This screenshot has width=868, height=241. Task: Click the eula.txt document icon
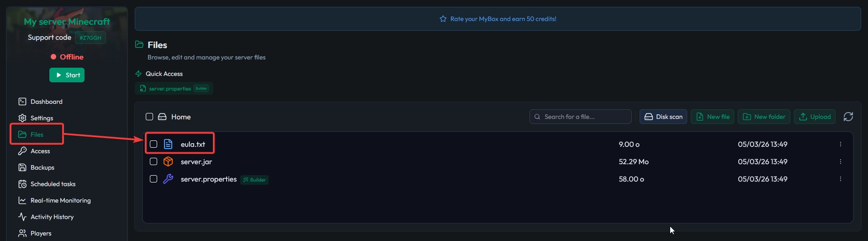pyautogui.click(x=168, y=144)
